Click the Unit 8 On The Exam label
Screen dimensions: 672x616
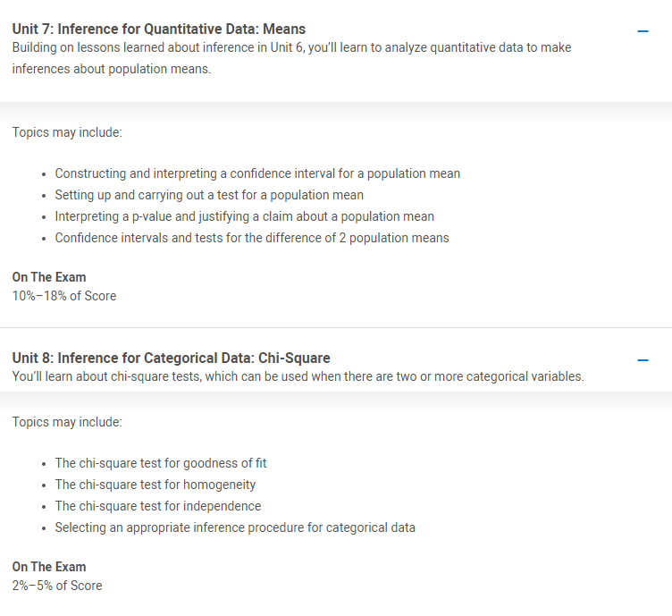[49, 567]
